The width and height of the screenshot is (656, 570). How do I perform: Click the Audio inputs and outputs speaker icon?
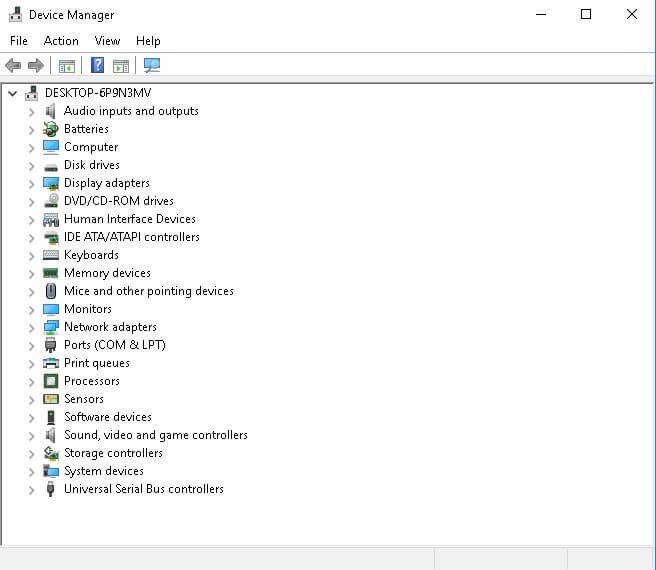tap(51, 111)
